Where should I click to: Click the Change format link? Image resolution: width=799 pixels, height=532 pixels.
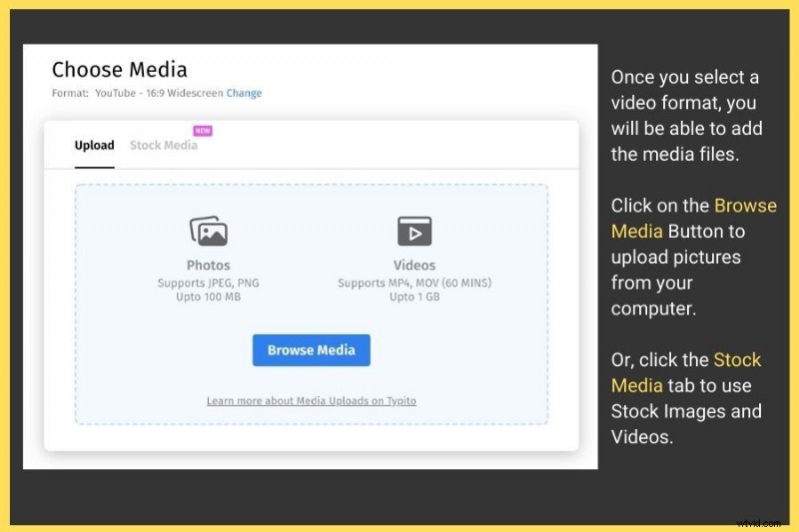pos(244,93)
